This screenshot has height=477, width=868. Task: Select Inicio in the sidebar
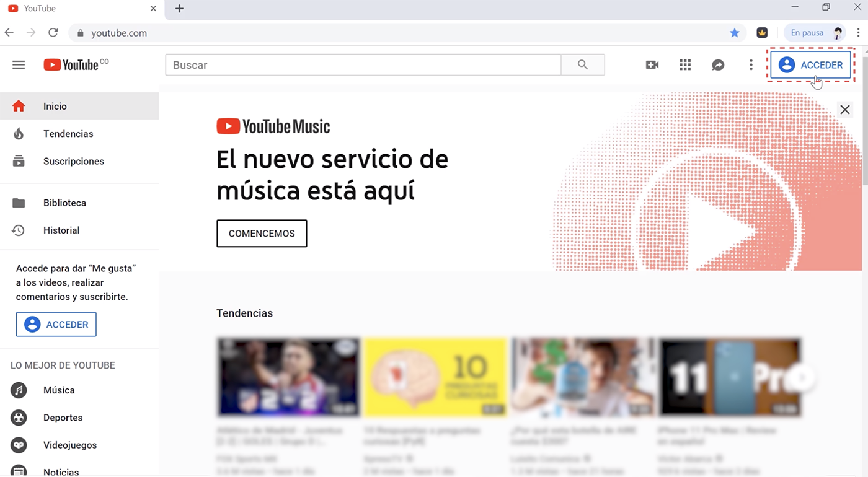click(79, 106)
